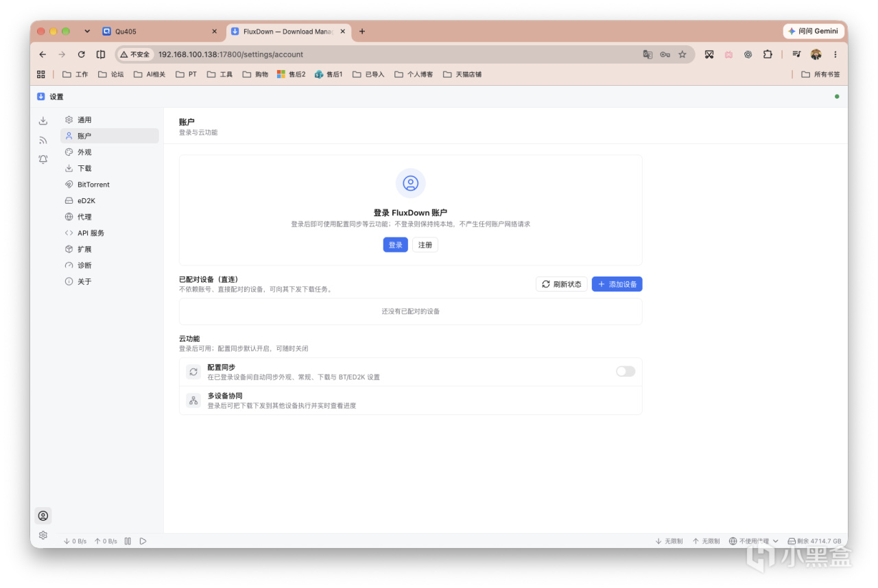The width and height of the screenshot is (878, 588).
Task: Expand the tab search dropdown arrow
Action: pyautogui.click(x=87, y=31)
